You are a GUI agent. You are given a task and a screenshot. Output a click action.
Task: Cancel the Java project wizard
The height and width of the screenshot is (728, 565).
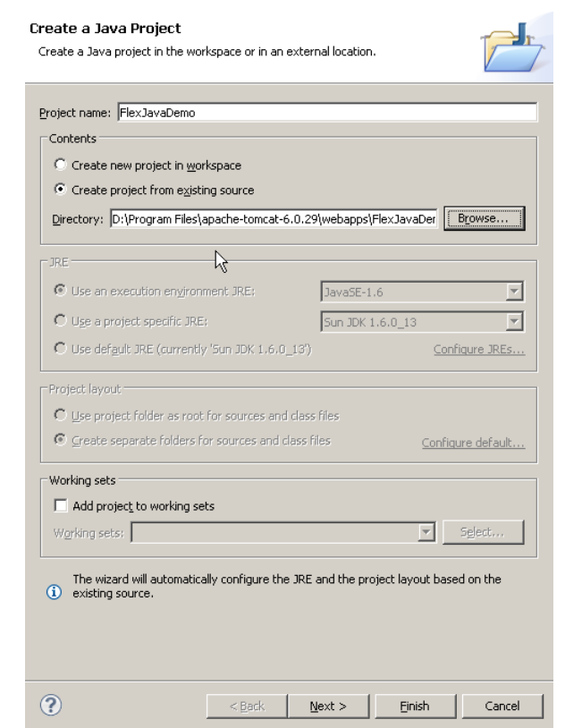[502, 707]
